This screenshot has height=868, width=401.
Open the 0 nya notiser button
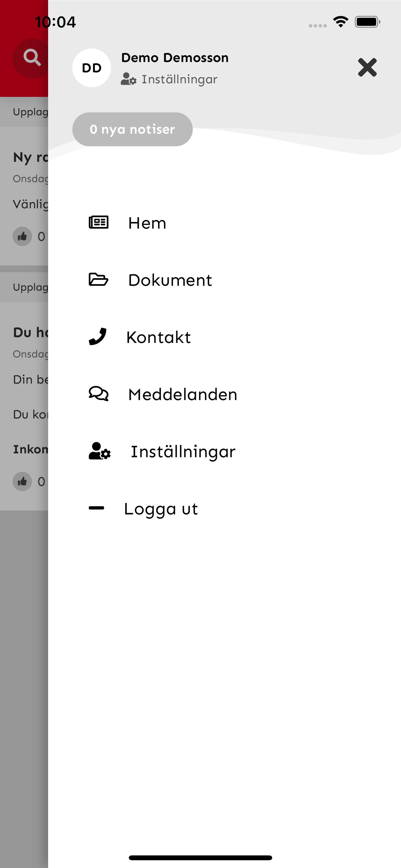click(x=132, y=129)
